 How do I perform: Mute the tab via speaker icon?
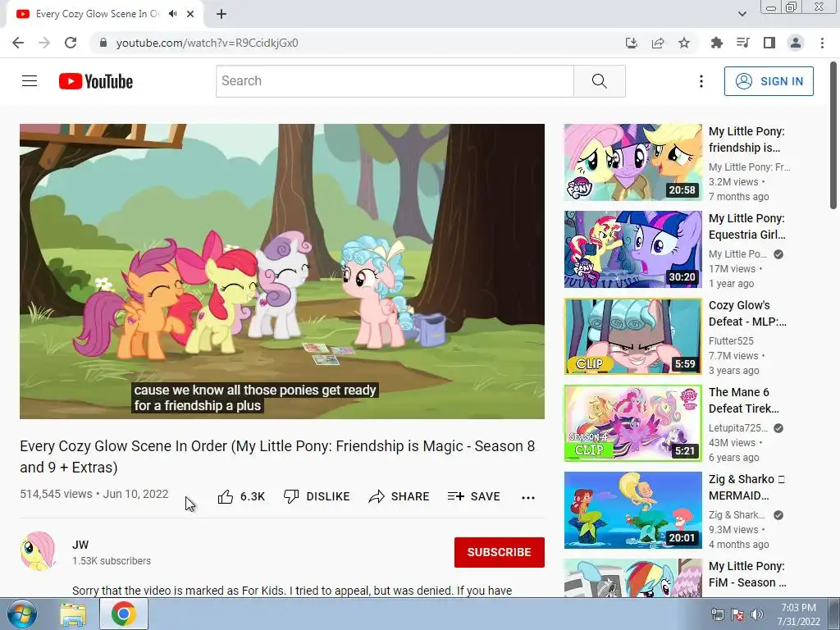click(172, 14)
